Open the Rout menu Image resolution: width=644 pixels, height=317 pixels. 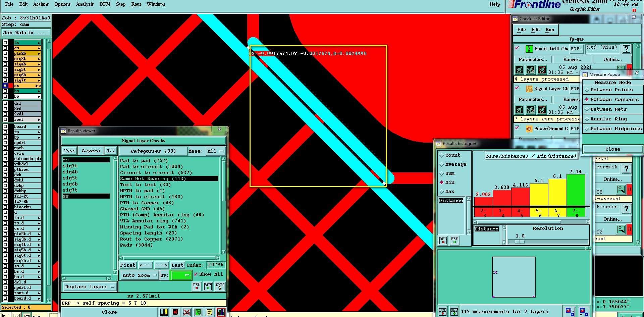[136, 4]
